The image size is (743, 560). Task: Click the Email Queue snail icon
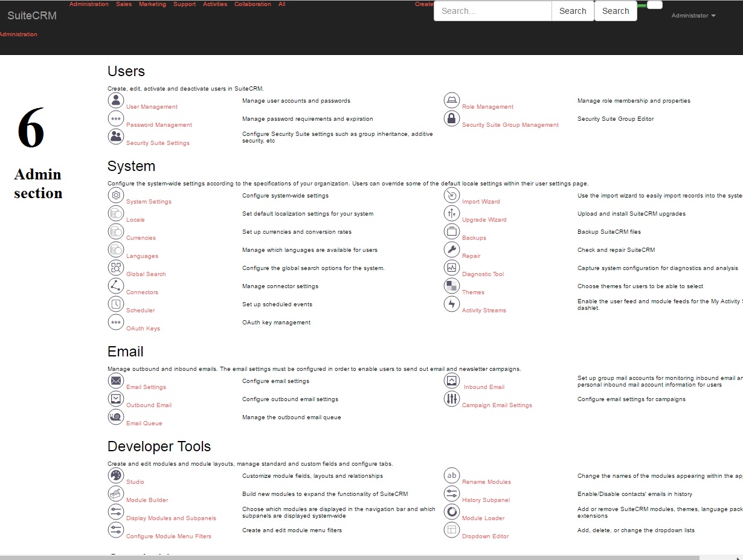point(116,417)
